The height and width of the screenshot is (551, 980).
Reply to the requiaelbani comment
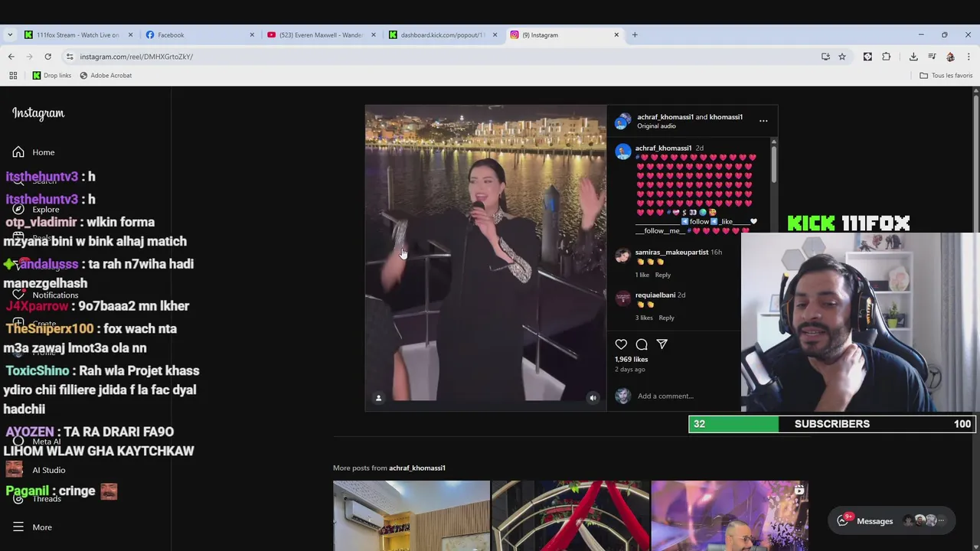tap(666, 318)
